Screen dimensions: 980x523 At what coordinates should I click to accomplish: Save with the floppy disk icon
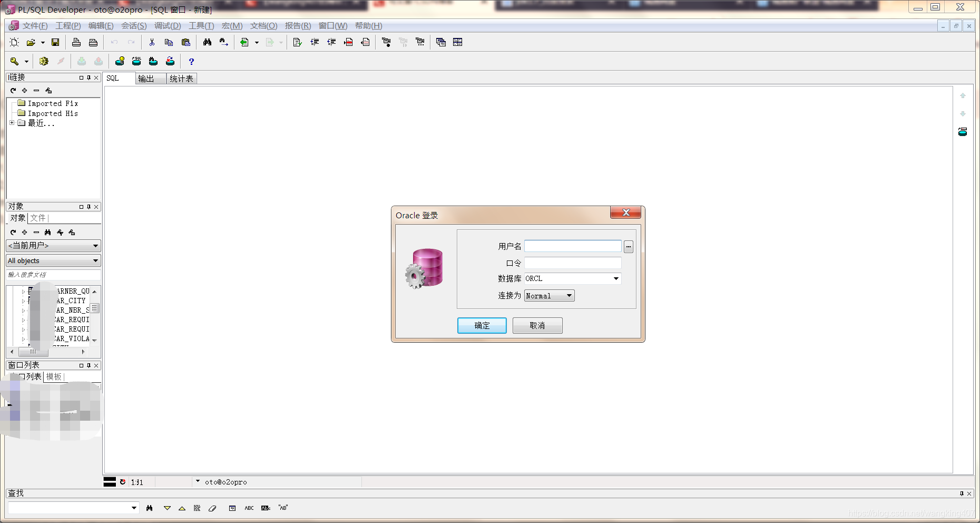tap(55, 42)
